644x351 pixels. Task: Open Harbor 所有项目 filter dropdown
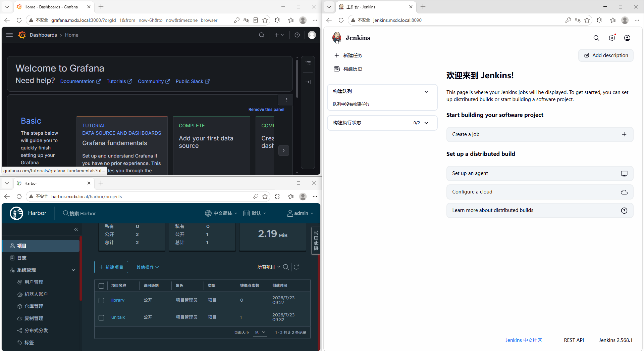(x=269, y=267)
